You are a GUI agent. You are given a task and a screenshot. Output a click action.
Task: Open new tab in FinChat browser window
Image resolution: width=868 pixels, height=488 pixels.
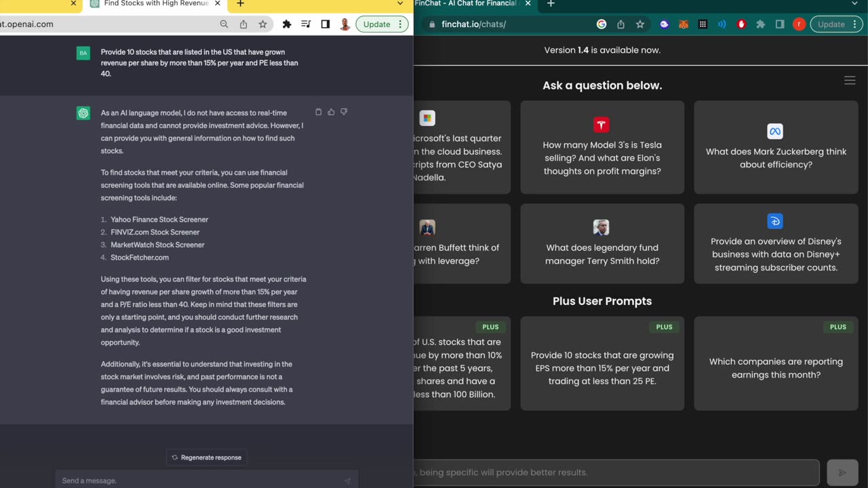pyautogui.click(x=551, y=3)
